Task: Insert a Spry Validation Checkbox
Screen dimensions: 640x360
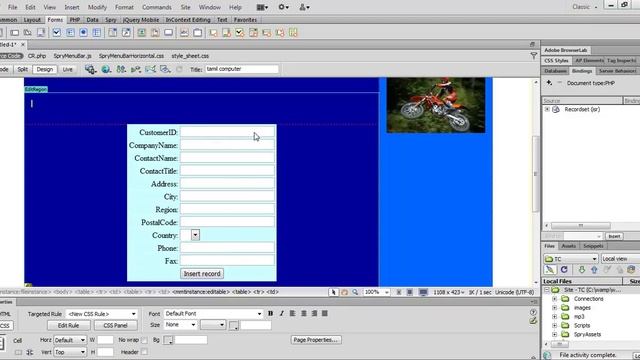Action: (x=240, y=33)
